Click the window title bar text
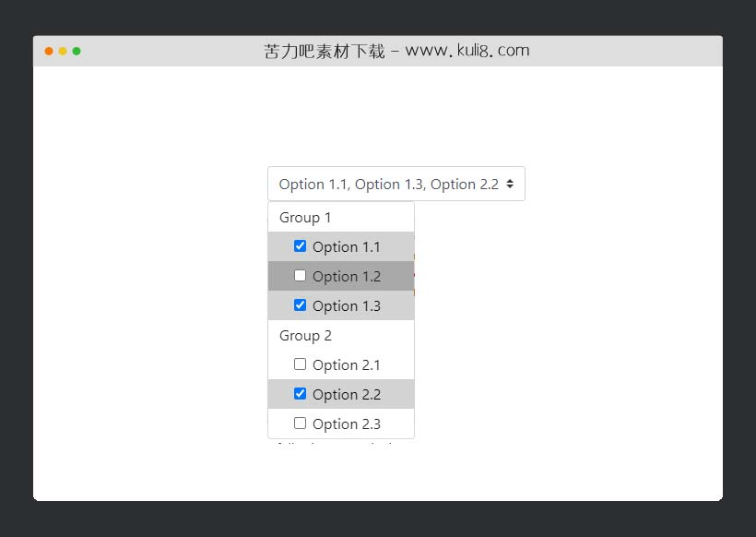 (x=396, y=51)
